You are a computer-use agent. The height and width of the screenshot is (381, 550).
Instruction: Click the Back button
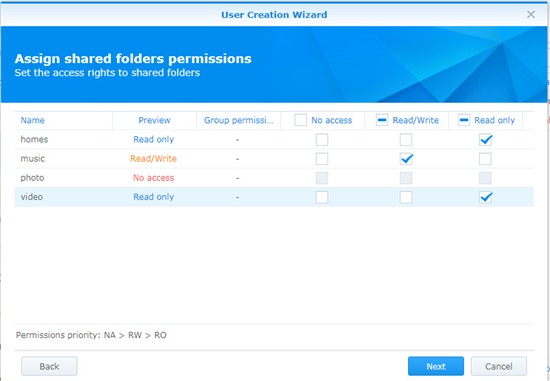pos(49,366)
